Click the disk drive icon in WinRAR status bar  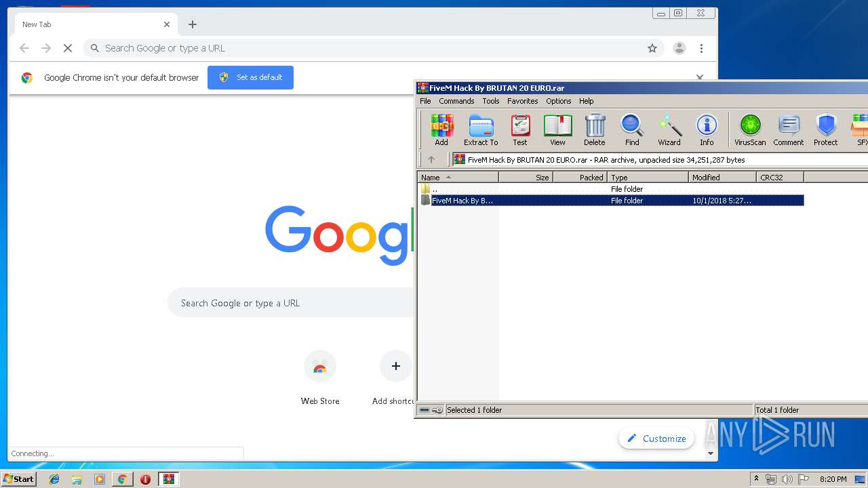(425, 410)
